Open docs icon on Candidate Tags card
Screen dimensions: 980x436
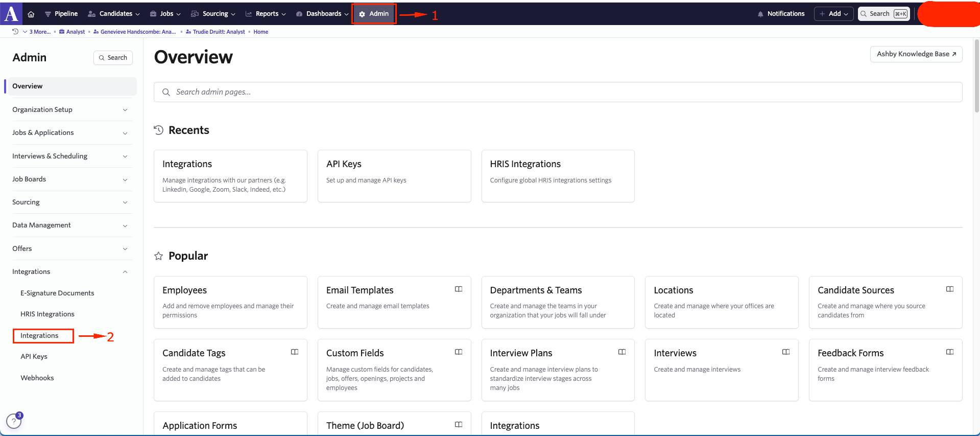pos(295,352)
